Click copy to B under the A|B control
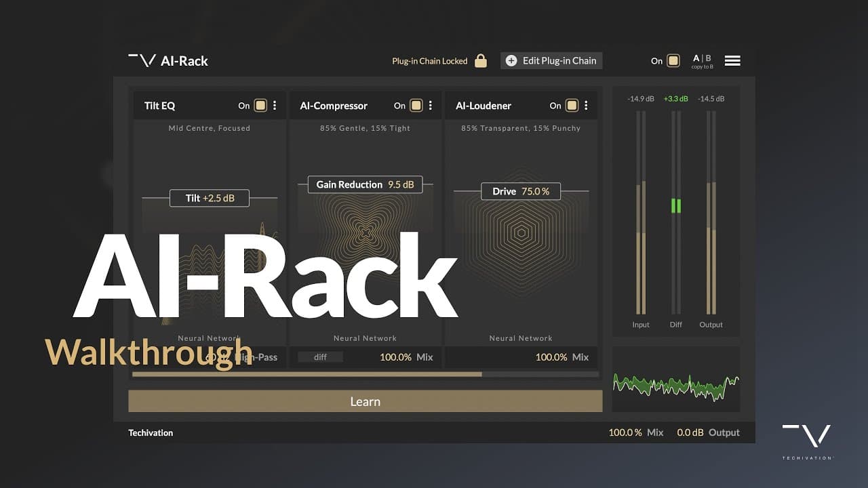 pyautogui.click(x=703, y=66)
